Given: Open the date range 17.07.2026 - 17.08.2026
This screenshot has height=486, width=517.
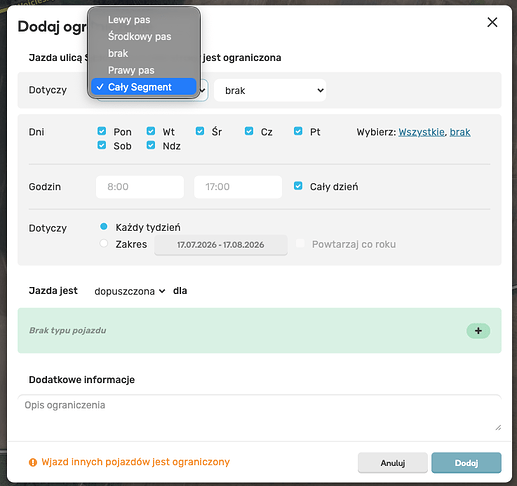Looking at the screenshot, I should point(221,245).
